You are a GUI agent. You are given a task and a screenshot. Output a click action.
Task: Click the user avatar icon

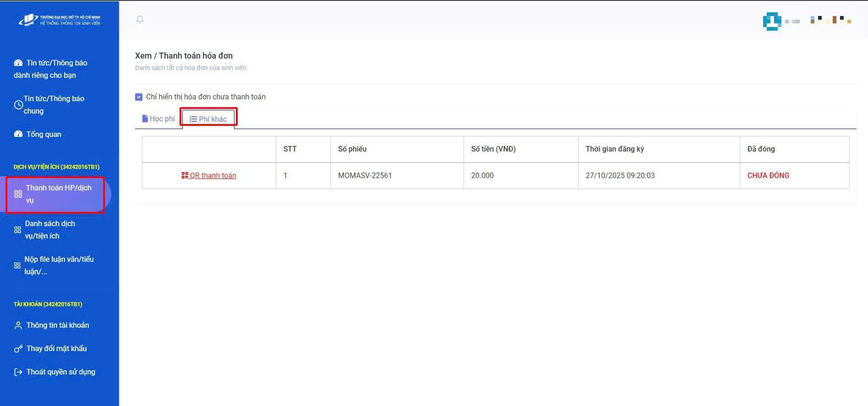[x=772, y=21]
